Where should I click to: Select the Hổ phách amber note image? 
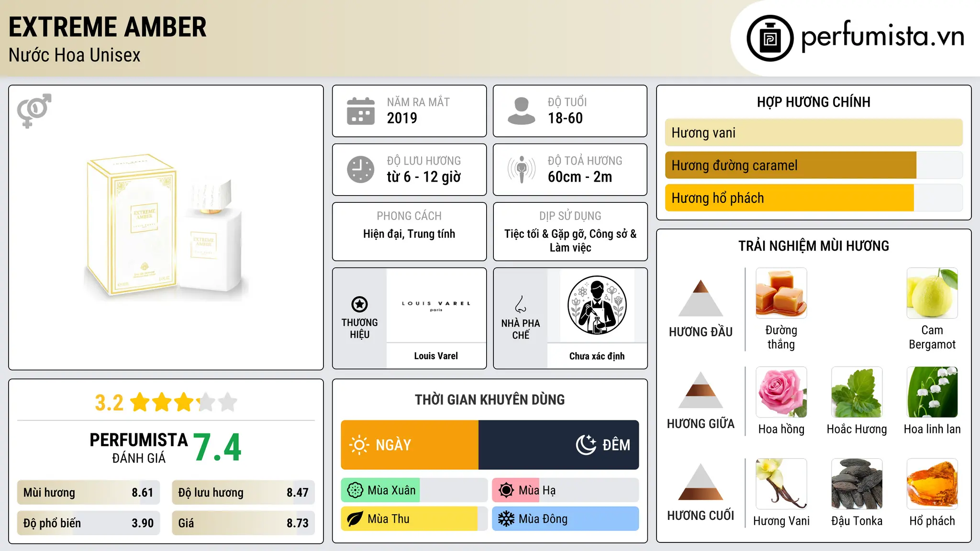point(932,484)
